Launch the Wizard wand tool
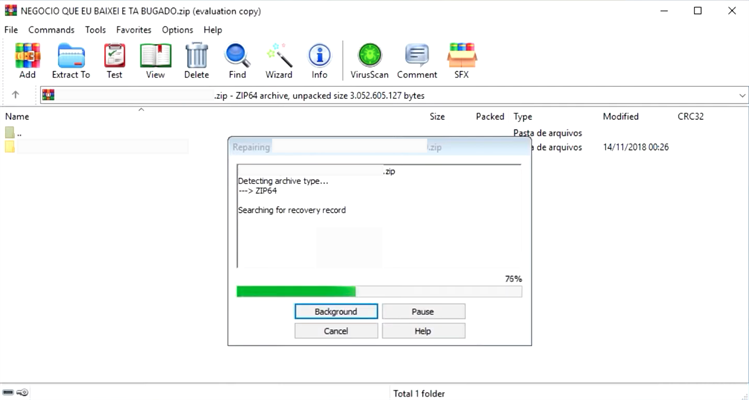This screenshot has width=749, height=400. [278, 60]
